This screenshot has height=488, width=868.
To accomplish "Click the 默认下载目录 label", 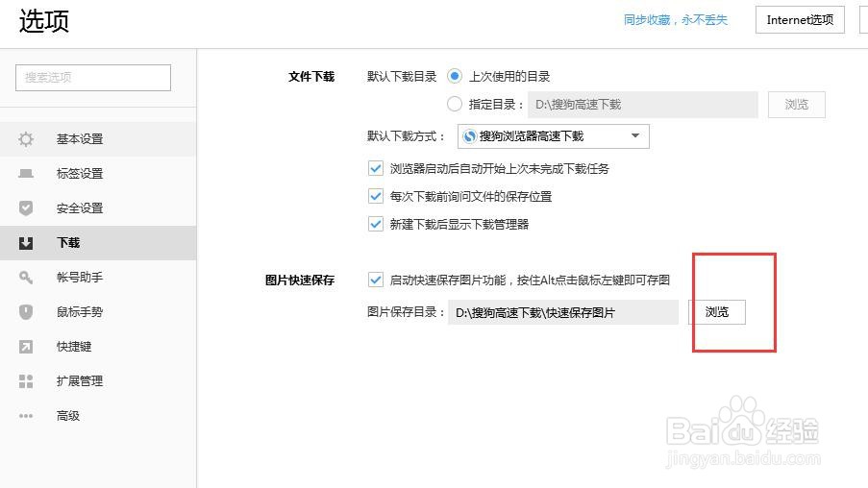I will pos(402,76).
